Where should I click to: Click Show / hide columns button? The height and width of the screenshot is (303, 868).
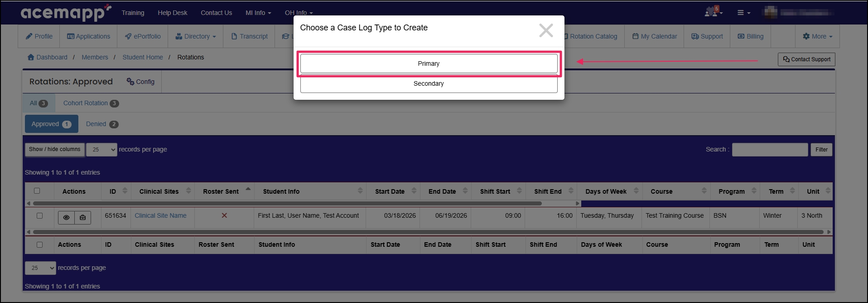tap(54, 149)
